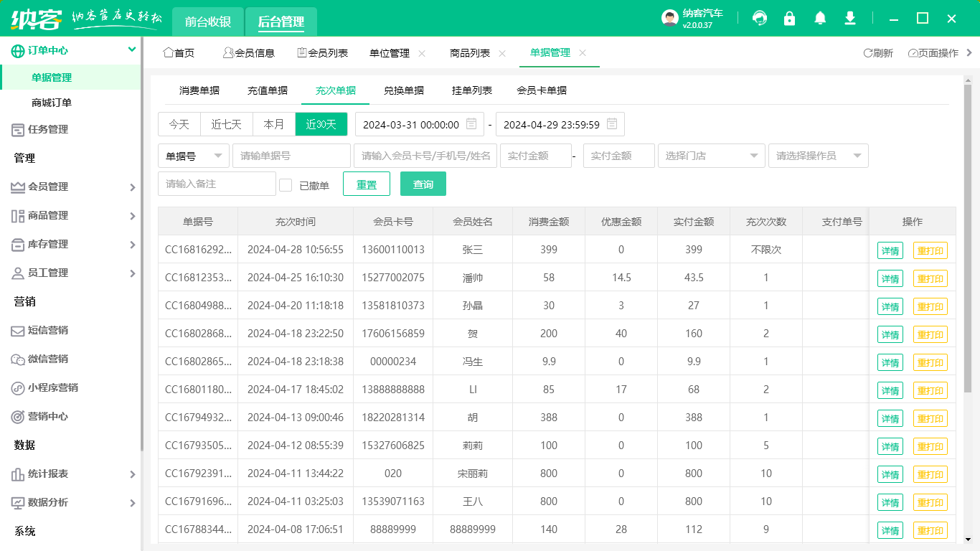Image resolution: width=980 pixels, height=551 pixels.
Task: Click the 请输入备注 remark input field
Action: 216,184
